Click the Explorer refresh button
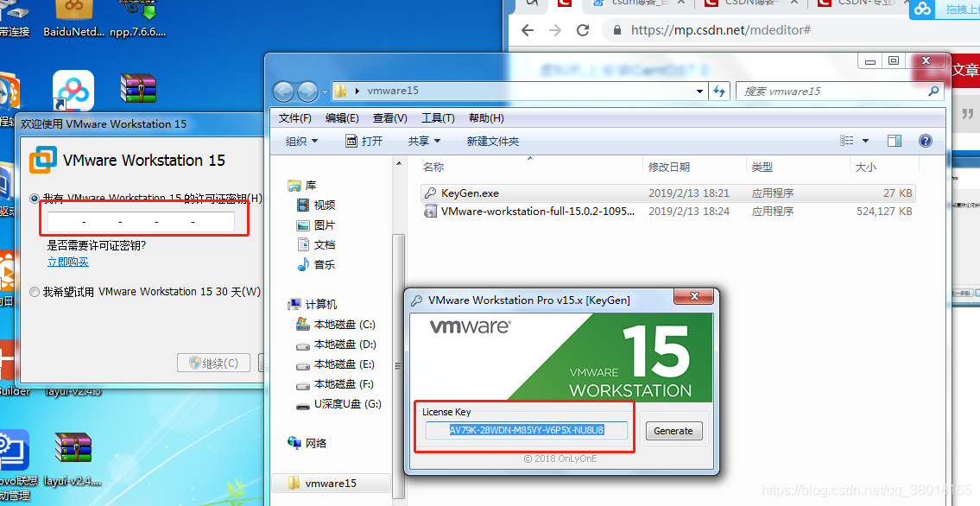 point(719,92)
